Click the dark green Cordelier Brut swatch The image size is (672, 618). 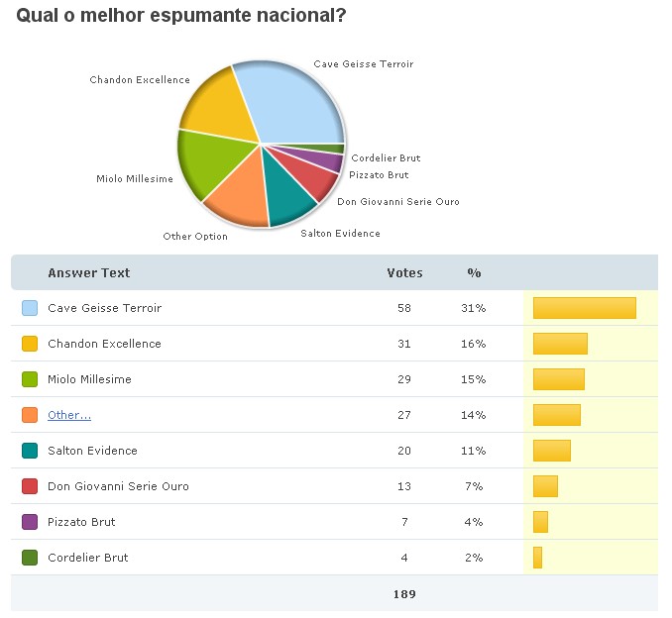pyautogui.click(x=30, y=558)
